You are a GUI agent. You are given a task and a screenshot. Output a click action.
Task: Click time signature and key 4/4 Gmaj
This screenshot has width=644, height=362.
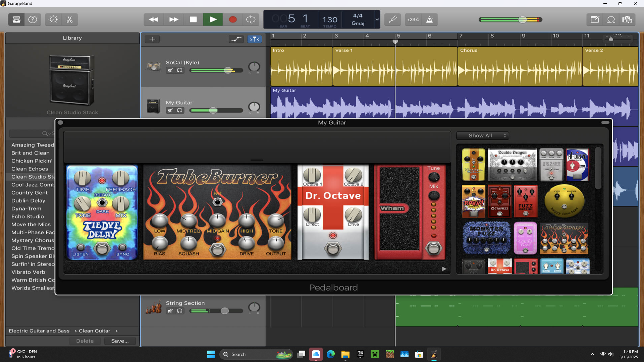point(358,19)
